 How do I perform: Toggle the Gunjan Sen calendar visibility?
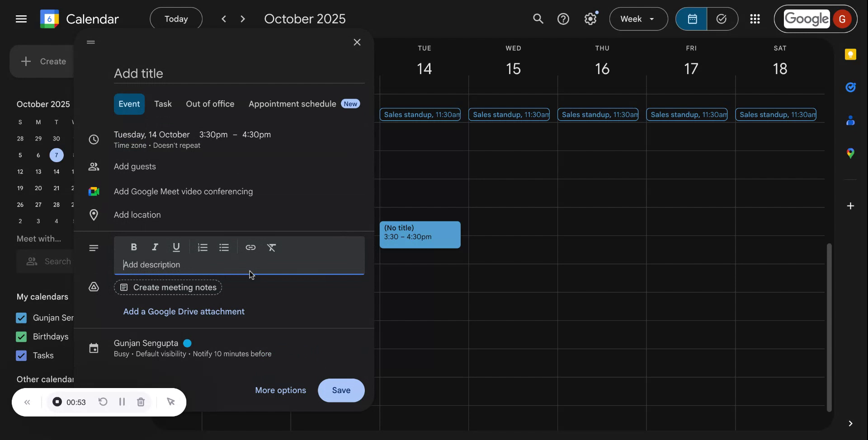point(21,318)
